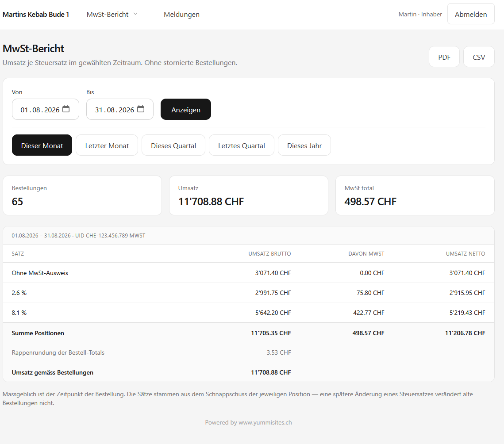
Task: Click the UMSATZ NETTO column header
Action: (466, 253)
